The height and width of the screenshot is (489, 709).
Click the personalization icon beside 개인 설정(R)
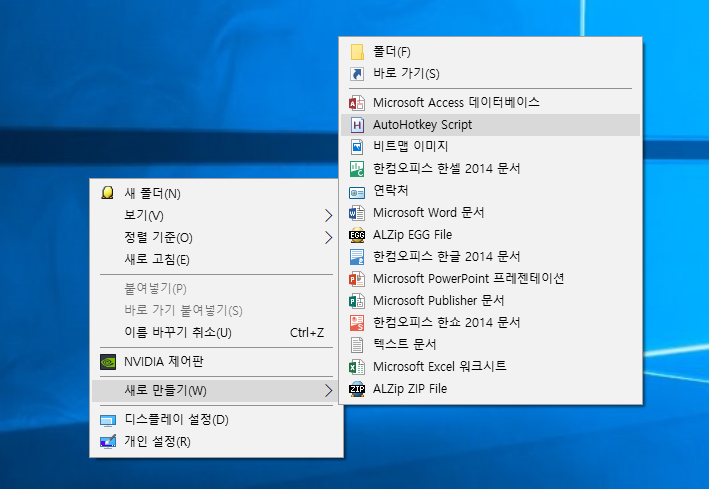pyautogui.click(x=108, y=442)
